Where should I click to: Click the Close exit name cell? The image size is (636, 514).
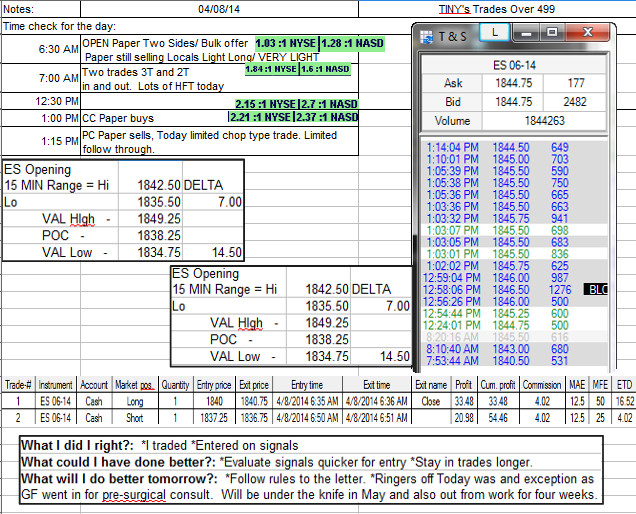431,402
